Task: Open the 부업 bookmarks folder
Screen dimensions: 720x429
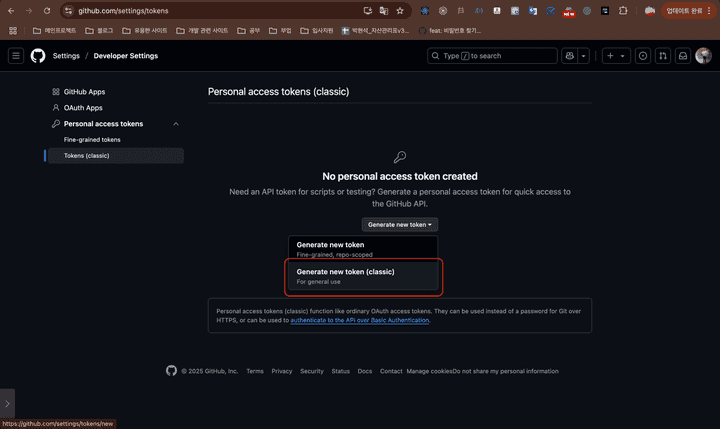Action: click(280, 30)
